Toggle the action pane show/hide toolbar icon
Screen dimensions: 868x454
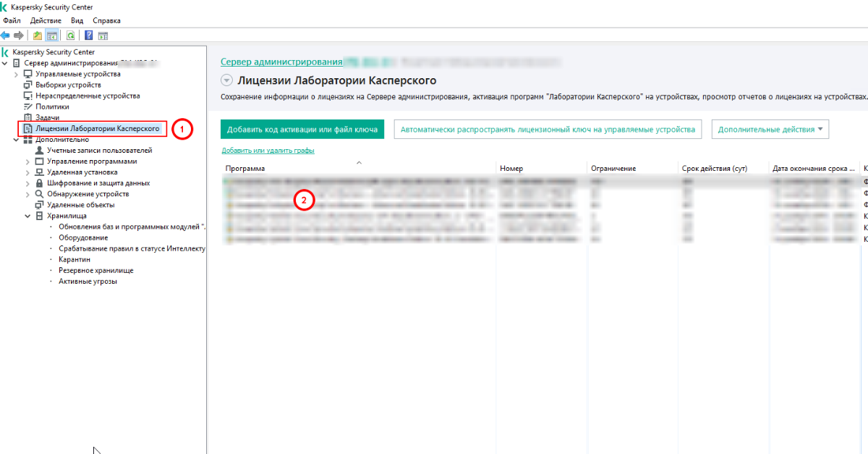tap(103, 35)
